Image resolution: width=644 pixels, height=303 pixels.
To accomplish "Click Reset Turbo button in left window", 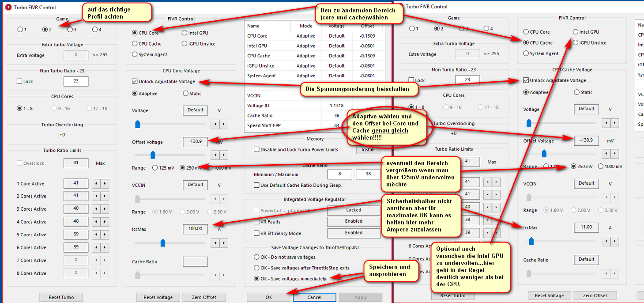I will click(61, 297).
